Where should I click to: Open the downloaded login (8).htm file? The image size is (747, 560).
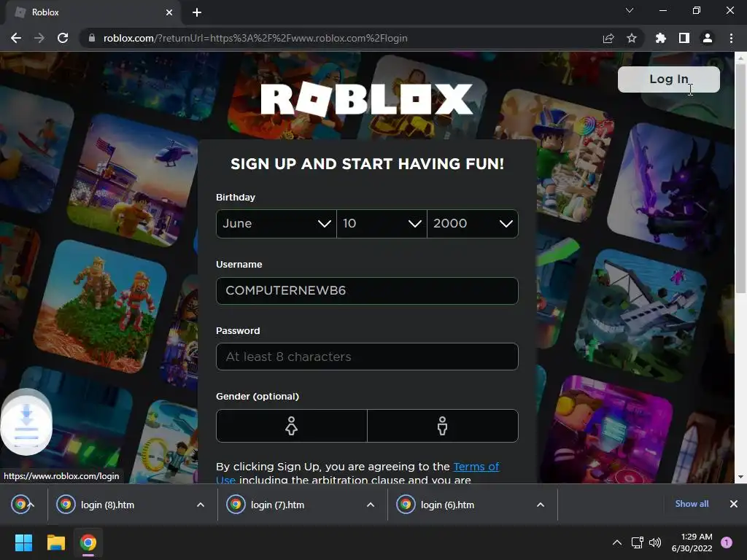107,505
